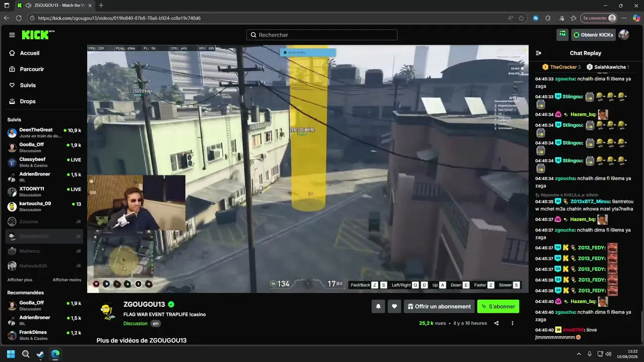Image resolution: width=644 pixels, height=362 pixels.
Task: Open the followed GooBa_Off channel in Suivis
Action: tap(44, 147)
